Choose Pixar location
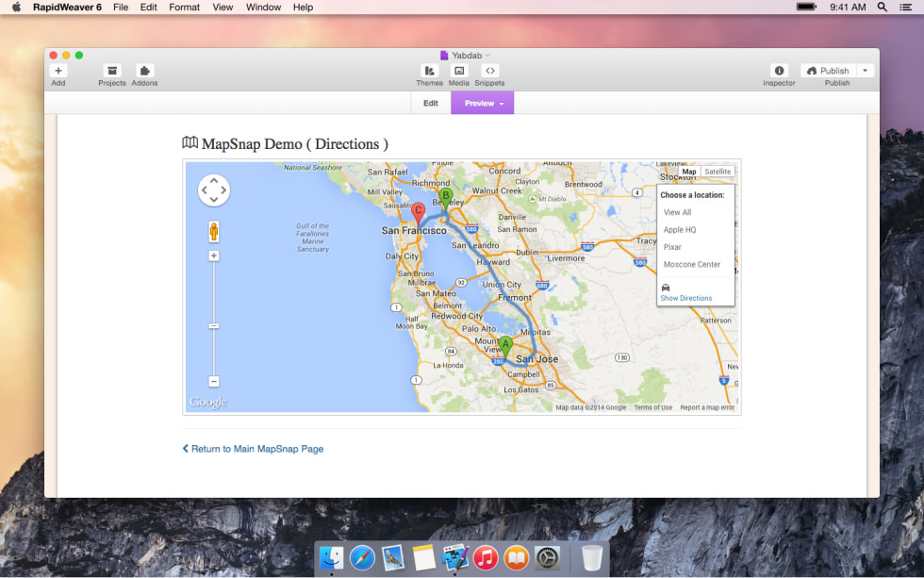This screenshot has width=924, height=578. coord(672,247)
